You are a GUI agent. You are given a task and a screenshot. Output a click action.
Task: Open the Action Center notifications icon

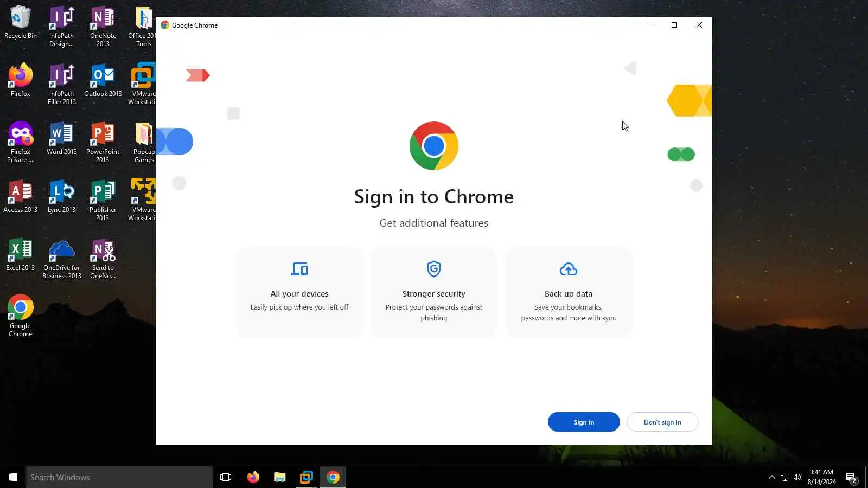851,478
